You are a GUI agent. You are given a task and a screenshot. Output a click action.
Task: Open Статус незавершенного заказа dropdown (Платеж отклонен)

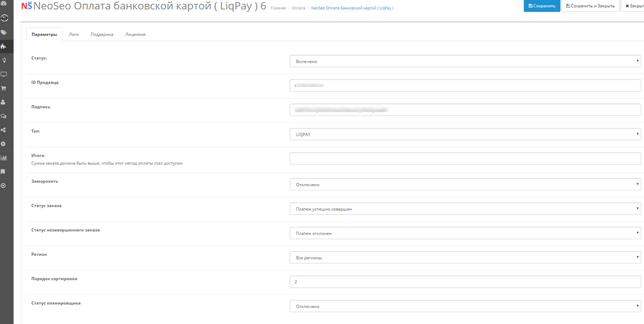(465, 233)
